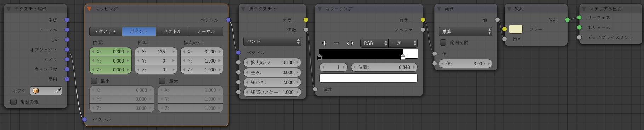Viewport: 644px width, 130px height.
Task: Click the ウィンドウ output socket
Action: 67,69
